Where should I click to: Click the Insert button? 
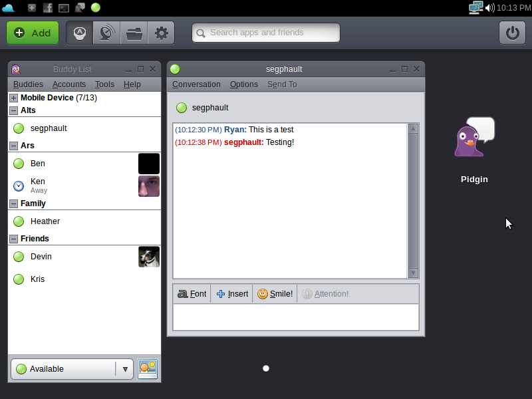tap(232, 294)
